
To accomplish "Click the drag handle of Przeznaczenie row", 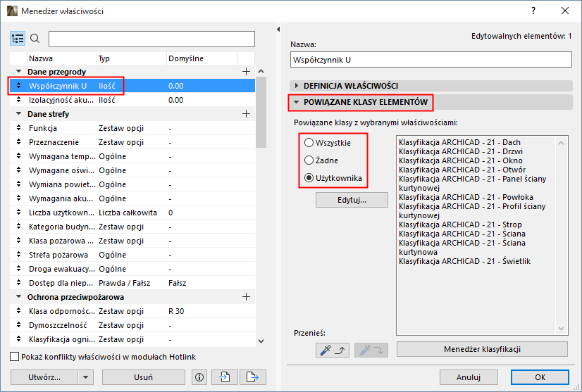I will pyautogui.click(x=18, y=142).
